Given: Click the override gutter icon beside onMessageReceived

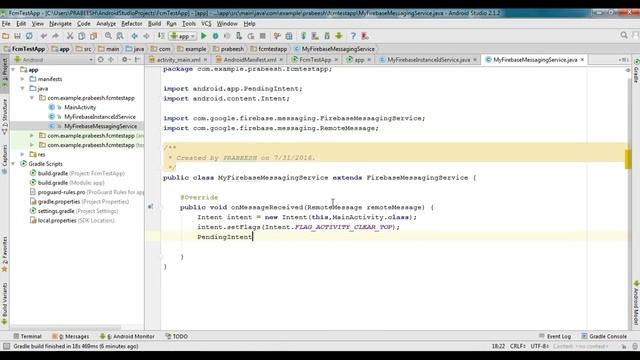Looking at the screenshot, I should (x=151, y=207).
